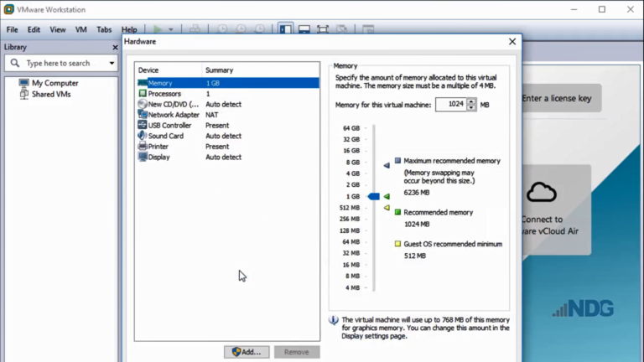
Task: Click the Power On play toolbar icon
Action: (157, 29)
